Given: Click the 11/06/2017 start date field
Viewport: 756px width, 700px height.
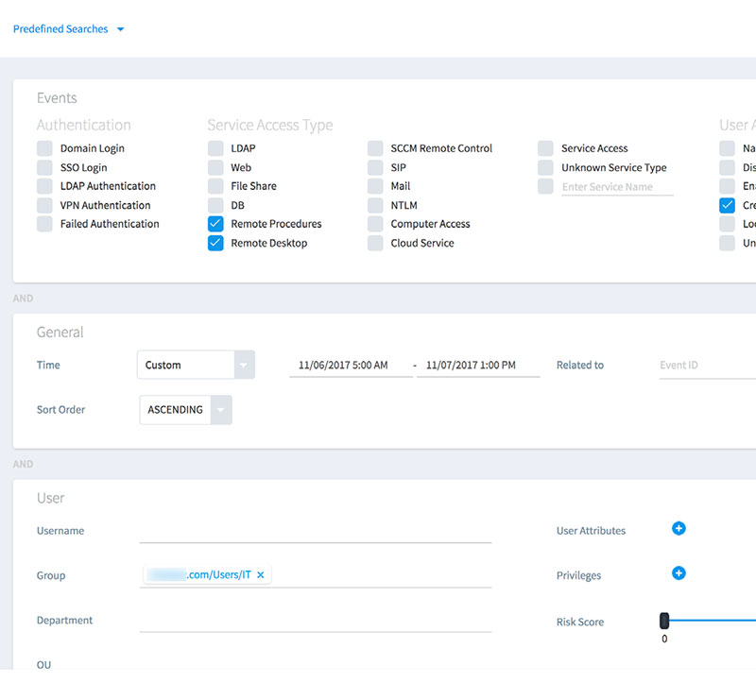Looking at the screenshot, I should (x=351, y=365).
